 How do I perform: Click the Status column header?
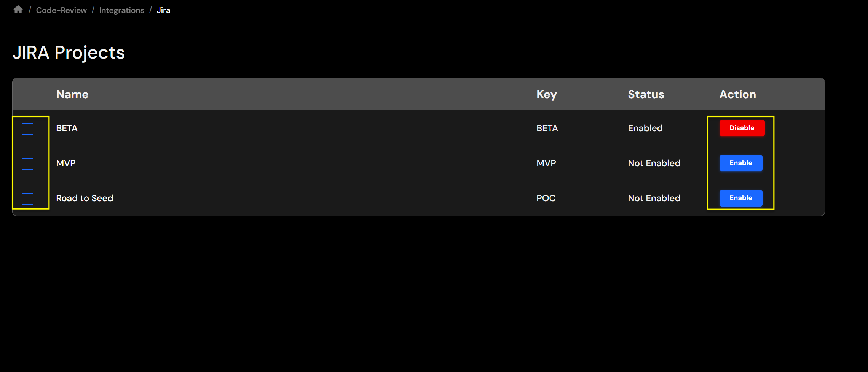[x=646, y=94]
